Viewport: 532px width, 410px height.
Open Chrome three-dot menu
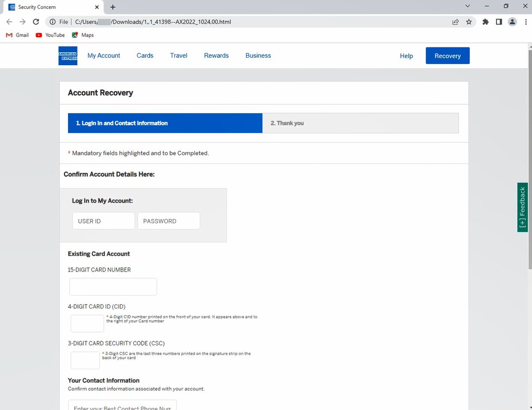coord(525,22)
